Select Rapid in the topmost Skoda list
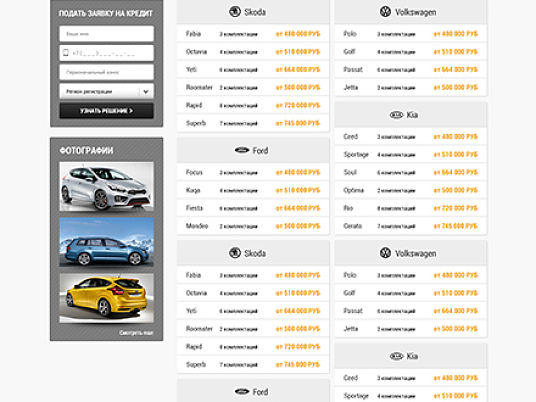This screenshot has height=402, width=536. pos(194,105)
